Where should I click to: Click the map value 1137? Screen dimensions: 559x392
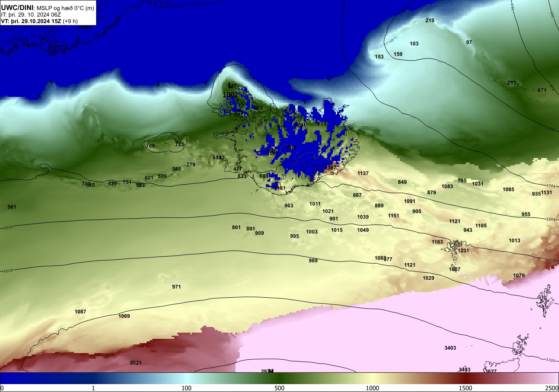point(363,173)
